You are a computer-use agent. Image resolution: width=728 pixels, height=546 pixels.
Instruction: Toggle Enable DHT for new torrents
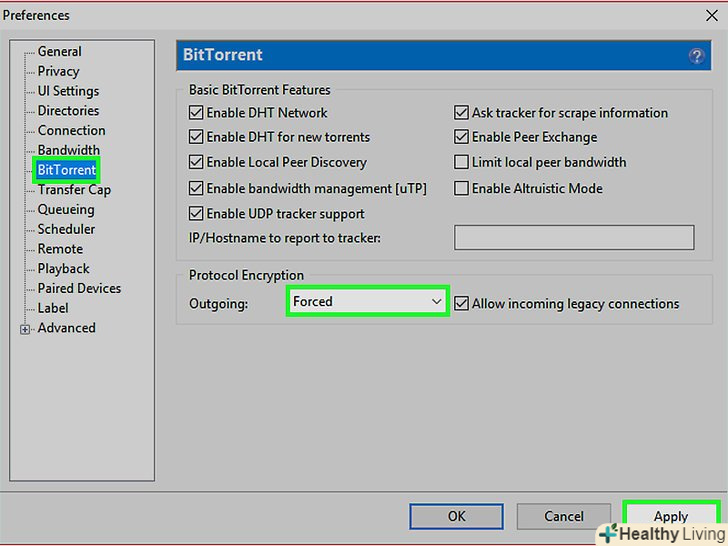(x=196, y=137)
